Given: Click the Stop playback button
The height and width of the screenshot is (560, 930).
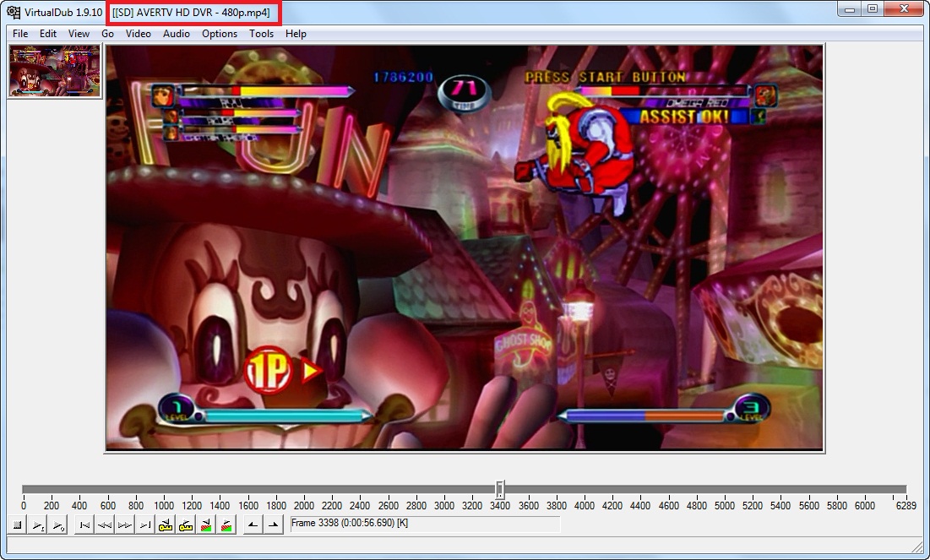Looking at the screenshot, I should pyautogui.click(x=17, y=525).
